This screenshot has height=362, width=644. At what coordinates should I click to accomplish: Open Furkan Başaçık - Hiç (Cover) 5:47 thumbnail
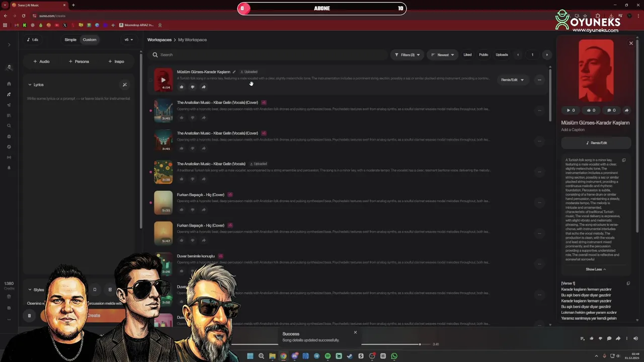pos(163,233)
